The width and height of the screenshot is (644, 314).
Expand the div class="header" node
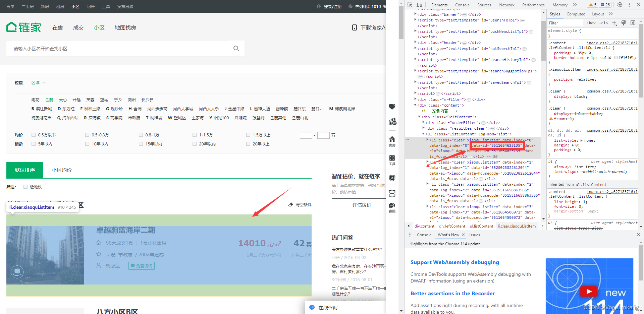[415, 42]
